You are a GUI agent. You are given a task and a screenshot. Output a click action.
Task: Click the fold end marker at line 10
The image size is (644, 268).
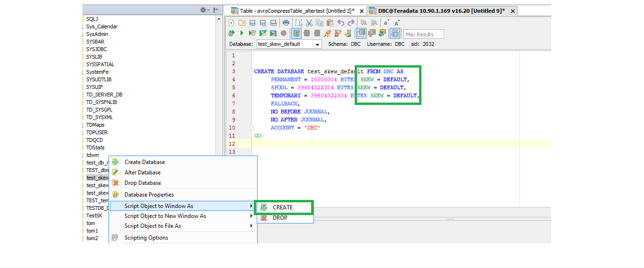[251, 128]
